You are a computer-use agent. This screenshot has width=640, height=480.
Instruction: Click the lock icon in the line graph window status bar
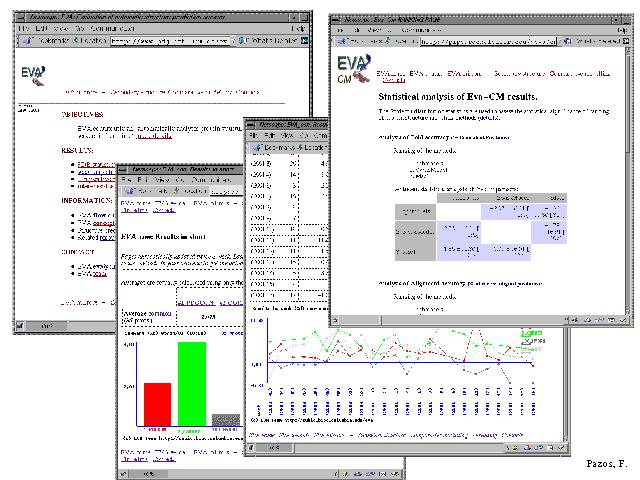coord(250,448)
